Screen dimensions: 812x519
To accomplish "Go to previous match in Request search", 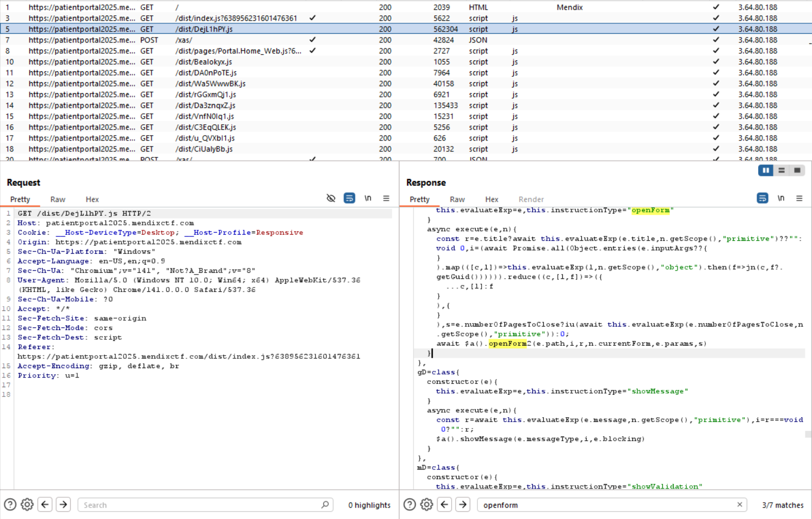I will (45, 505).
